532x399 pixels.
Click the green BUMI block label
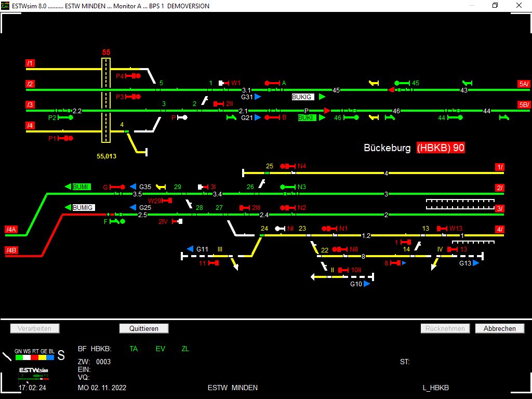81,187
